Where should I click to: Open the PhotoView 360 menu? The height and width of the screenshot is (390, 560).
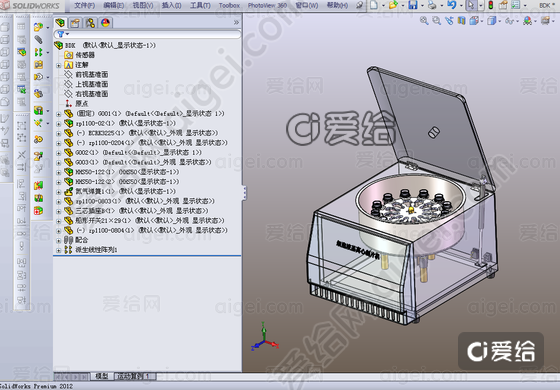click(267, 5)
